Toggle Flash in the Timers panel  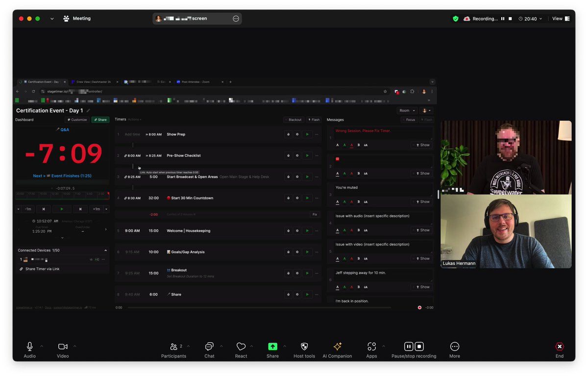[314, 120]
